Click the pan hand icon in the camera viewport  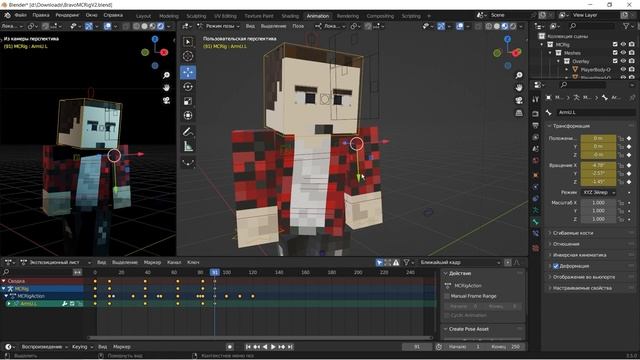point(166,88)
